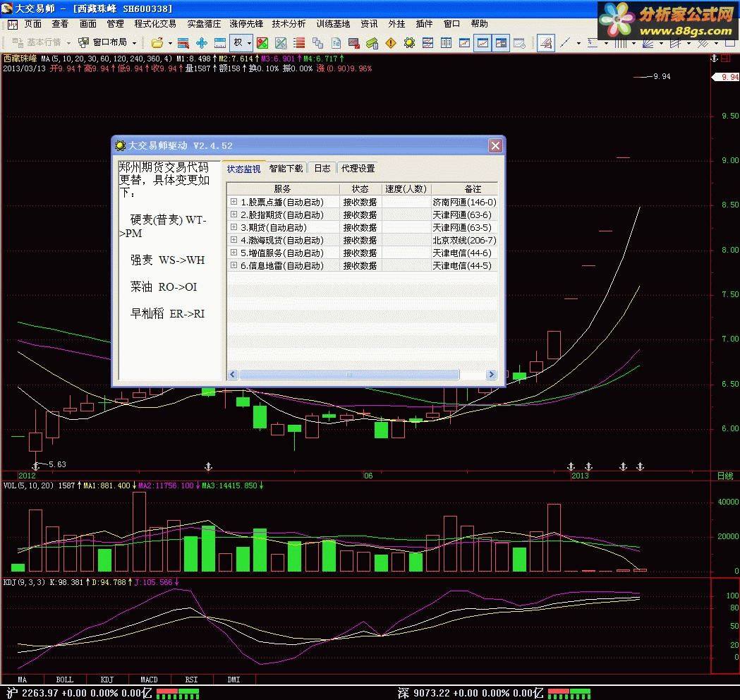Click the red striped list icon

pyautogui.click(x=299, y=43)
